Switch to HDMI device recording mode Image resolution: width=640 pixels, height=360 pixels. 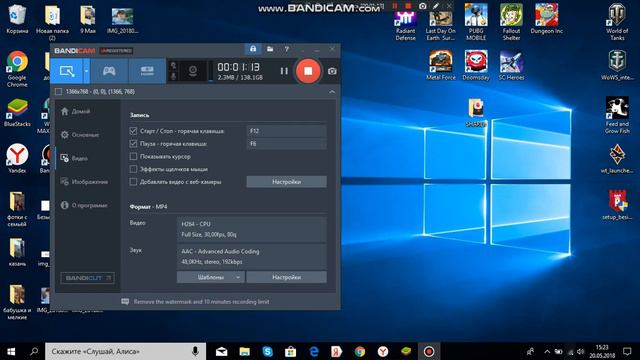point(147,71)
